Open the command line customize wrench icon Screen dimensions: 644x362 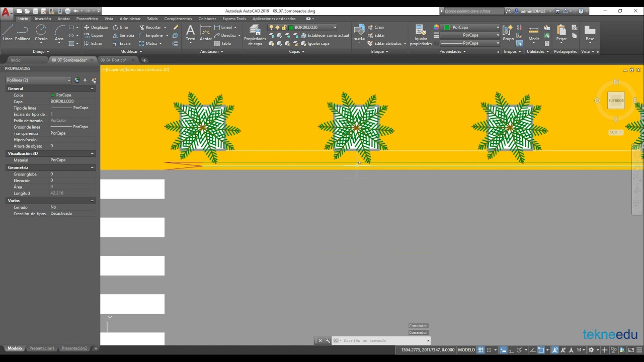tap(328, 341)
